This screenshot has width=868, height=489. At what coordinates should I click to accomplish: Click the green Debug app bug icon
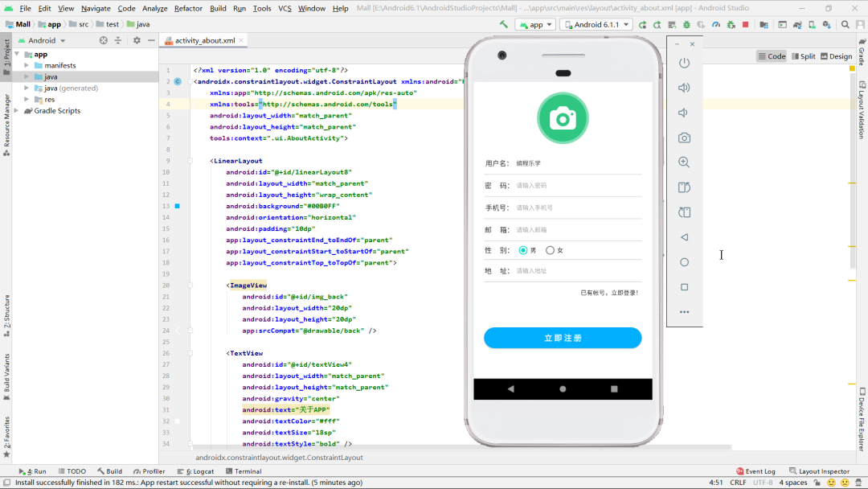(686, 24)
